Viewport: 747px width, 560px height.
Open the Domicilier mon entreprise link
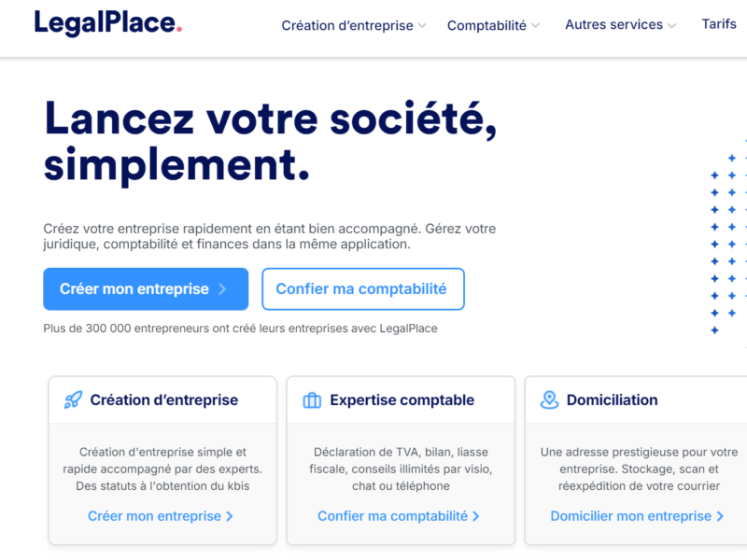(x=633, y=516)
